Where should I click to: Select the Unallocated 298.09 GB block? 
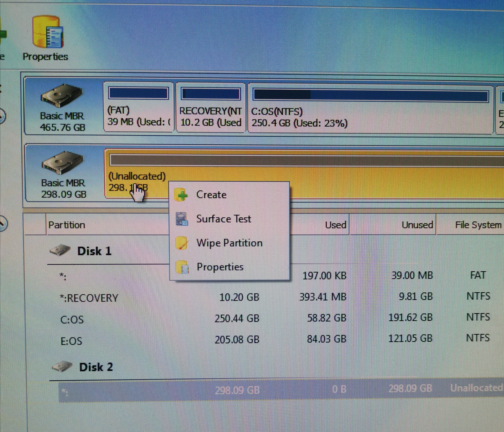click(304, 173)
